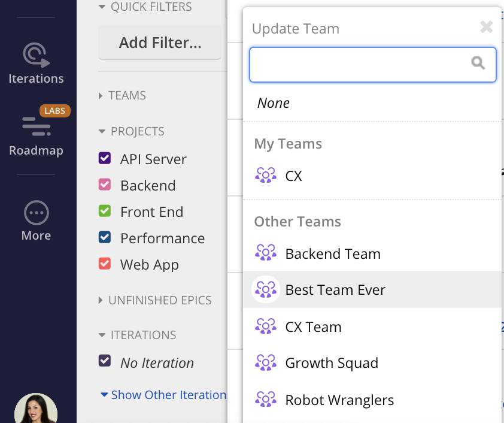Open the user profile avatar
The image size is (504, 423).
tap(36, 408)
